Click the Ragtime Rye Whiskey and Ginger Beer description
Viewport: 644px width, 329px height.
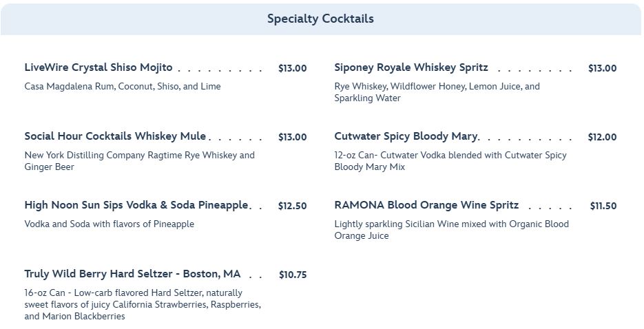(x=139, y=161)
